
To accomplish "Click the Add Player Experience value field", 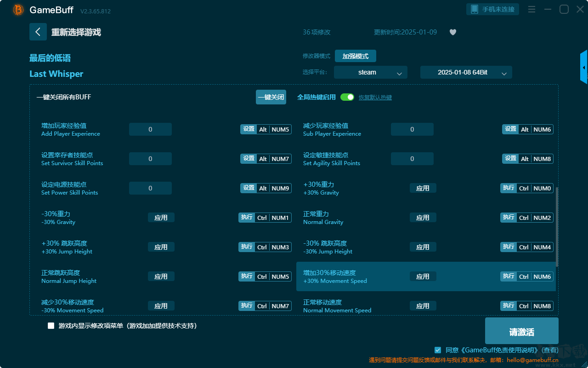I will point(150,129).
